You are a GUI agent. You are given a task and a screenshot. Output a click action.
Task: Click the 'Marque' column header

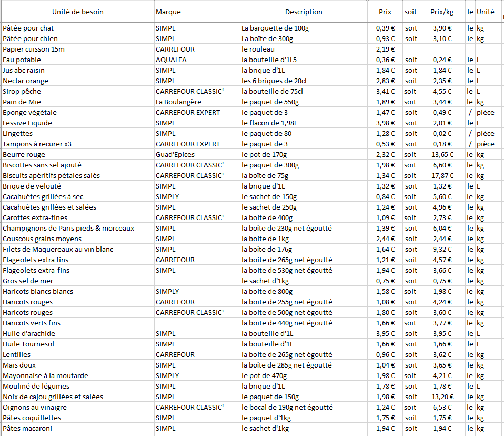[x=197, y=12]
